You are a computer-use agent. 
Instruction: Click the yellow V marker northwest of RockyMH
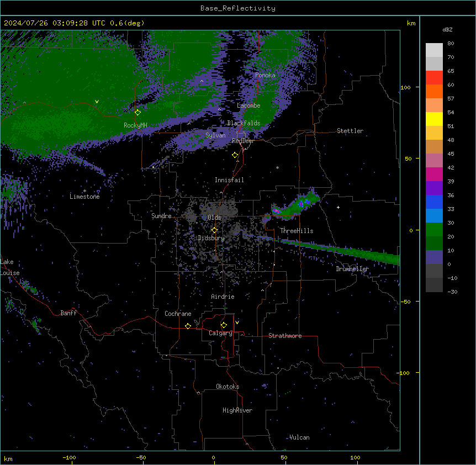[x=97, y=102]
